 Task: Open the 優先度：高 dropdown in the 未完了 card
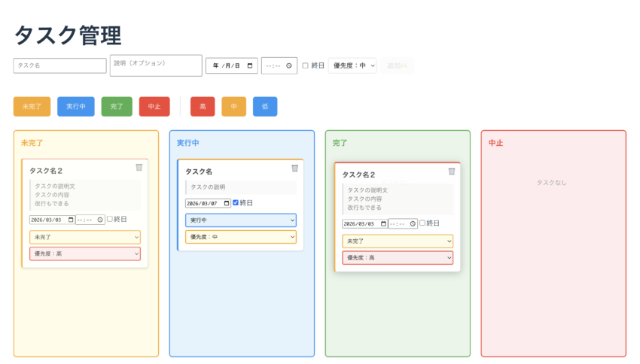click(84, 254)
